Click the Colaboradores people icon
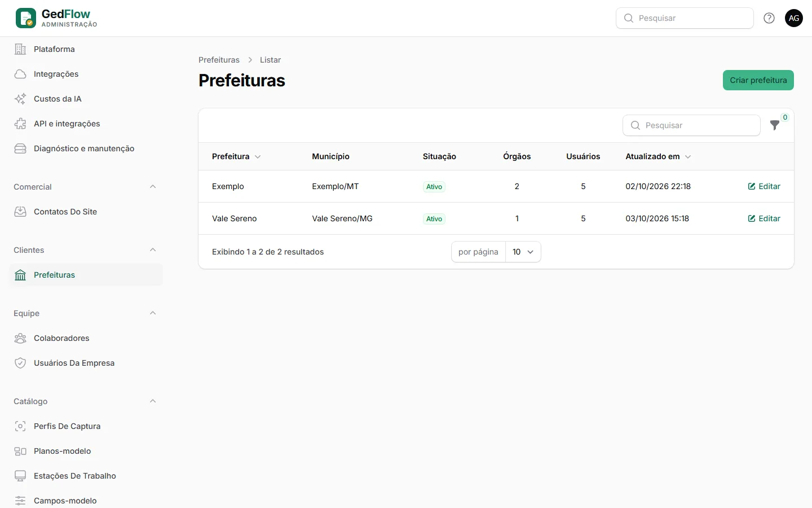 20,338
